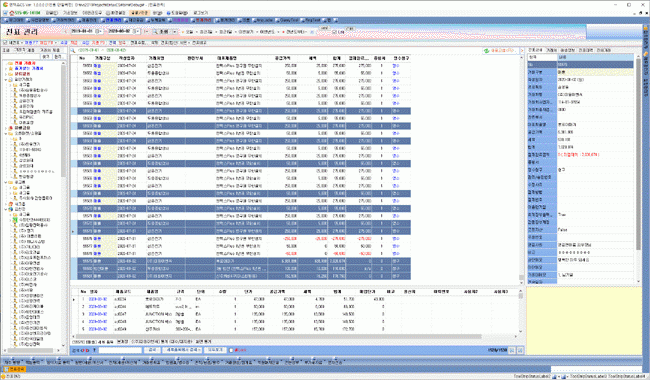Image resolution: width=650 pixels, height=380 pixels.
Task: Open the end date calendar dropdown
Action: click(136, 31)
